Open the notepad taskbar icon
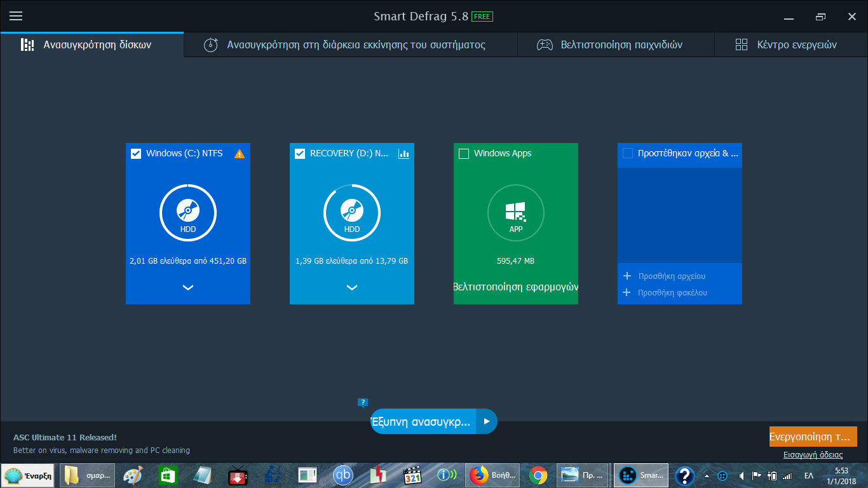The height and width of the screenshot is (488, 868). (x=203, y=475)
